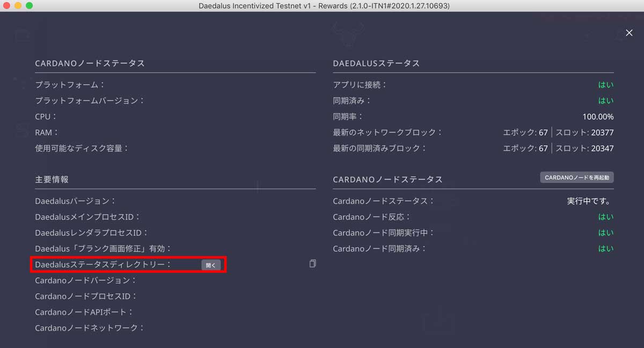Screen dimensions: 644x348
Task: Click the CARDANOノードステータス heading above プラットフォーム
Action: click(90, 63)
